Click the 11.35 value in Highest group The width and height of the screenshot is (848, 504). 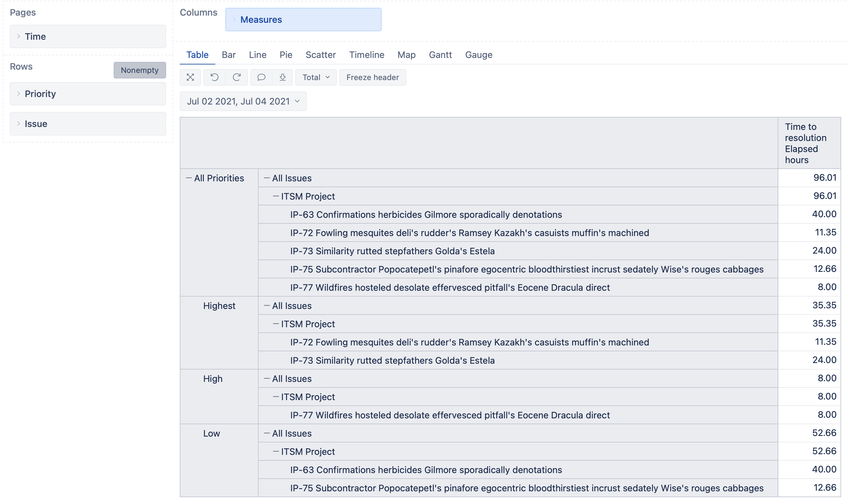(x=826, y=342)
